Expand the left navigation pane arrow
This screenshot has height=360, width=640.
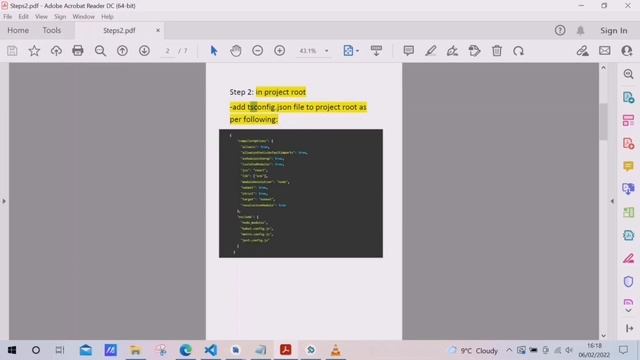pyautogui.click(x=4, y=201)
